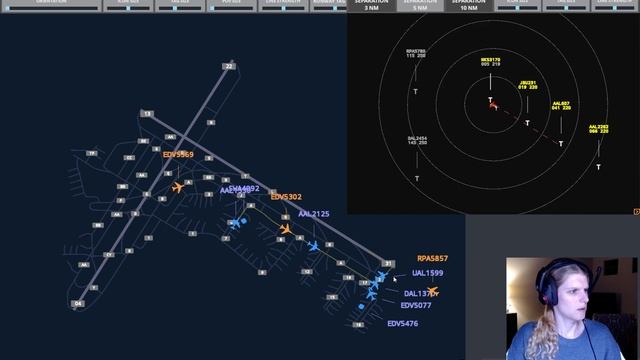Viewport: 640px width, 360px height.
Task: Click the runway 13 end marker
Action: click(147, 114)
